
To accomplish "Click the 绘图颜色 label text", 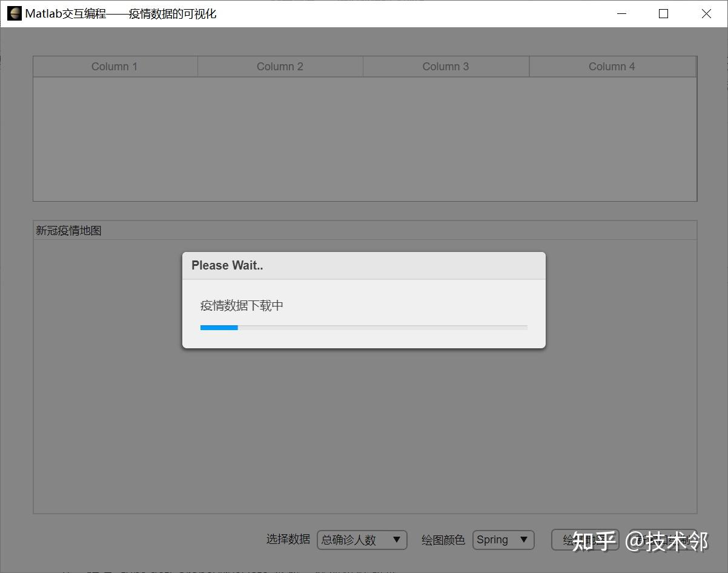I will [x=443, y=540].
